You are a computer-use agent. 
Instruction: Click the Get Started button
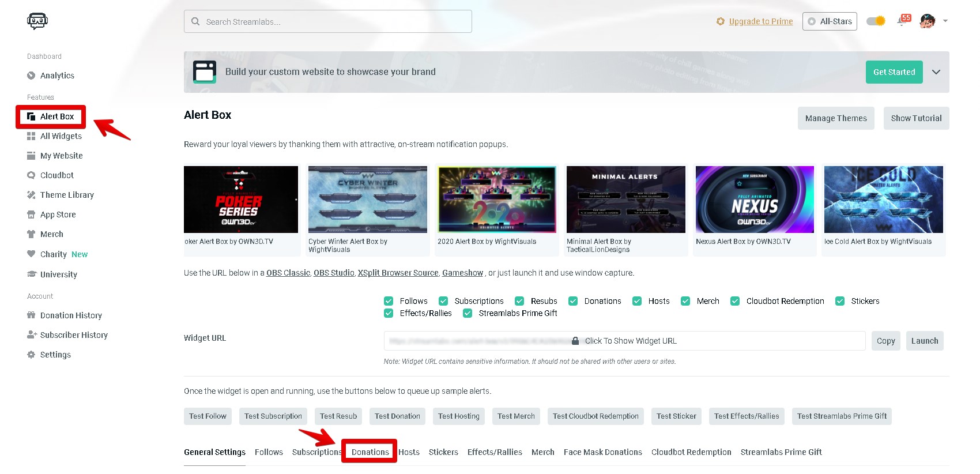894,72
